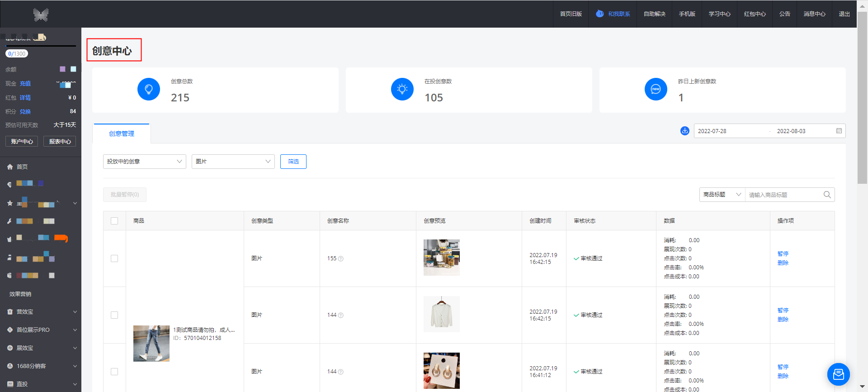Open the calendar icon in date range
This screenshot has width=868, height=392.
click(839, 131)
